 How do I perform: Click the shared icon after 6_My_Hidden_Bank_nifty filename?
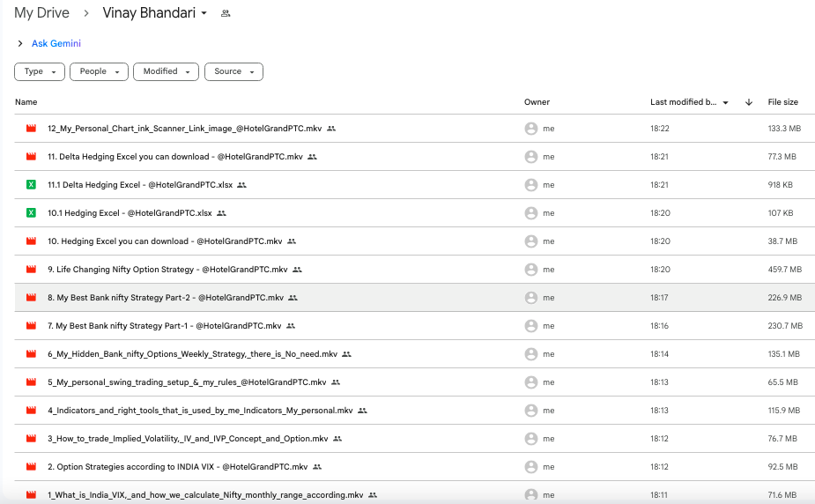click(346, 354)
